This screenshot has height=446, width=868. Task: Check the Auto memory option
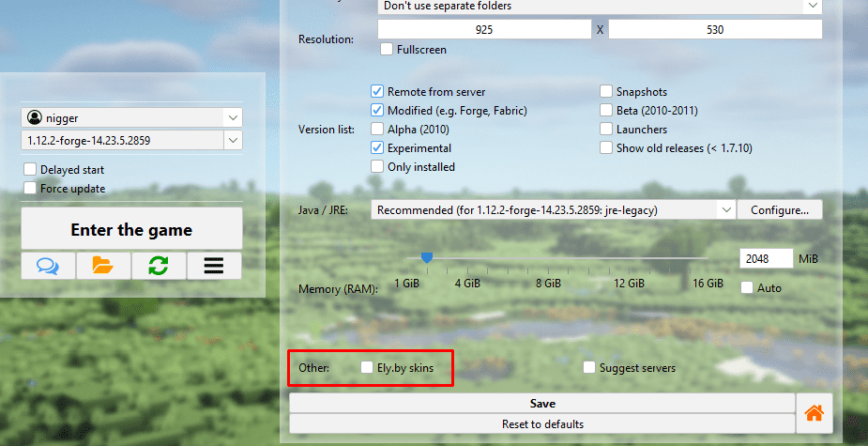747,287
